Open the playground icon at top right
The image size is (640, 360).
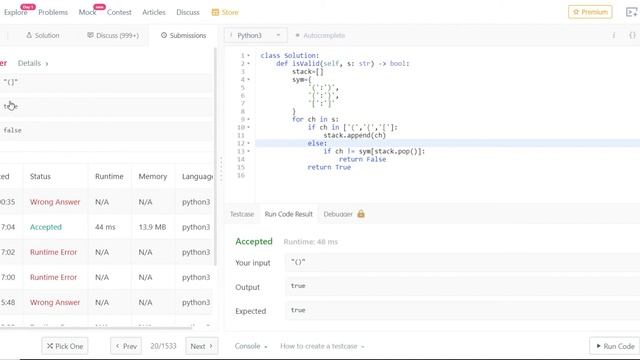[x=631, y=12]
